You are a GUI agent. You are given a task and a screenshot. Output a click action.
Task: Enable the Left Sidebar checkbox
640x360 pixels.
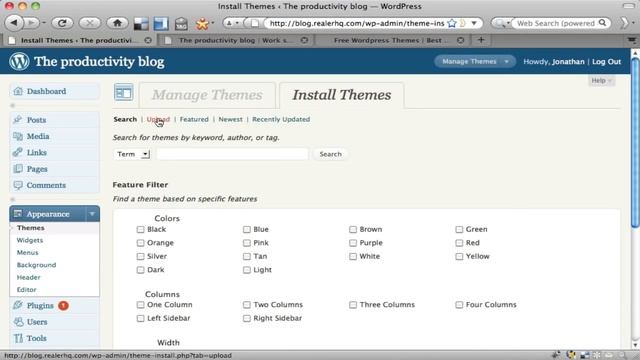point(140,318)
